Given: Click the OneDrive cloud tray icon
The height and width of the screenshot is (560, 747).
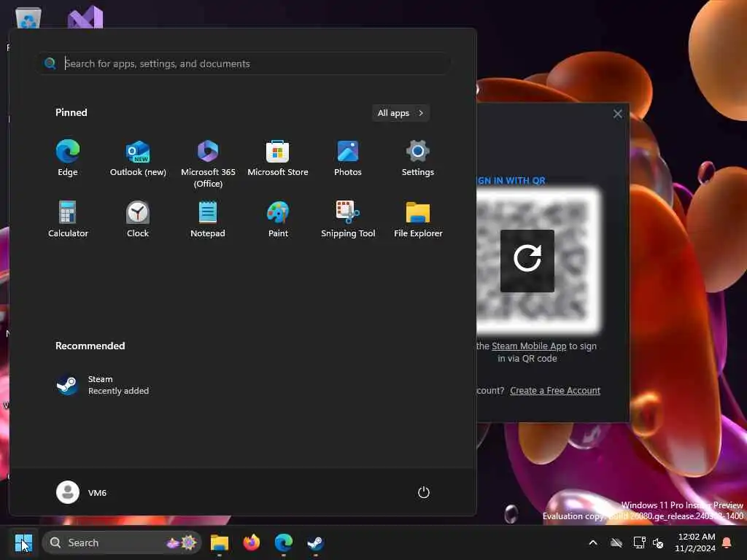Looking at the screenshot, I should (x=616, y=542).
